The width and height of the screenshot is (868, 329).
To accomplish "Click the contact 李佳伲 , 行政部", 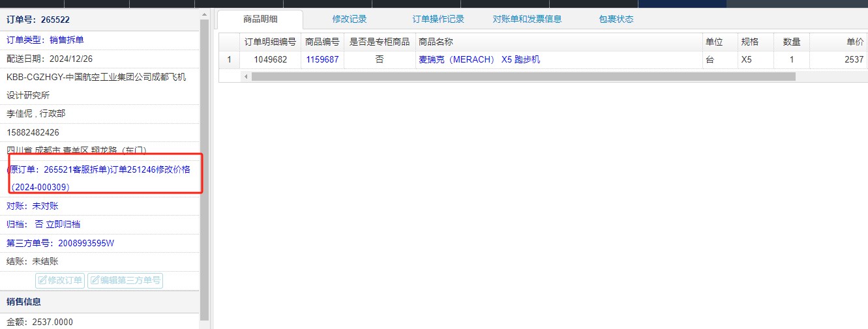I will pyautogui.click(x=36, y=113).
